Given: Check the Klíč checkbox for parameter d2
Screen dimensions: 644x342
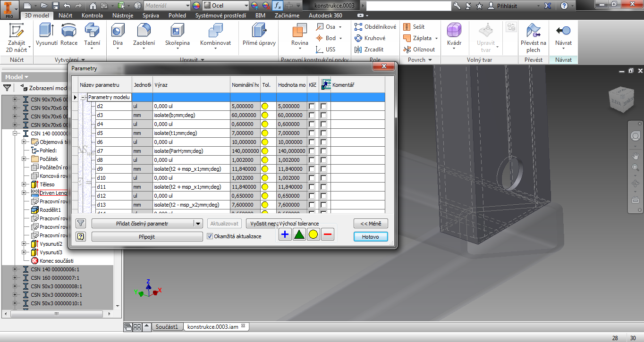Looking at the screenshot, I should [x=312, y=106].
